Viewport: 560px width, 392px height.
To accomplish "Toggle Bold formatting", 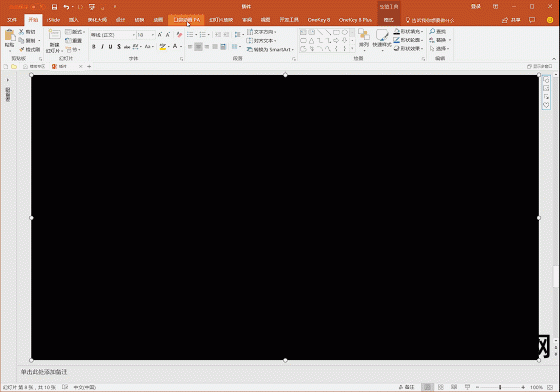I will click(x=94, y=46).
